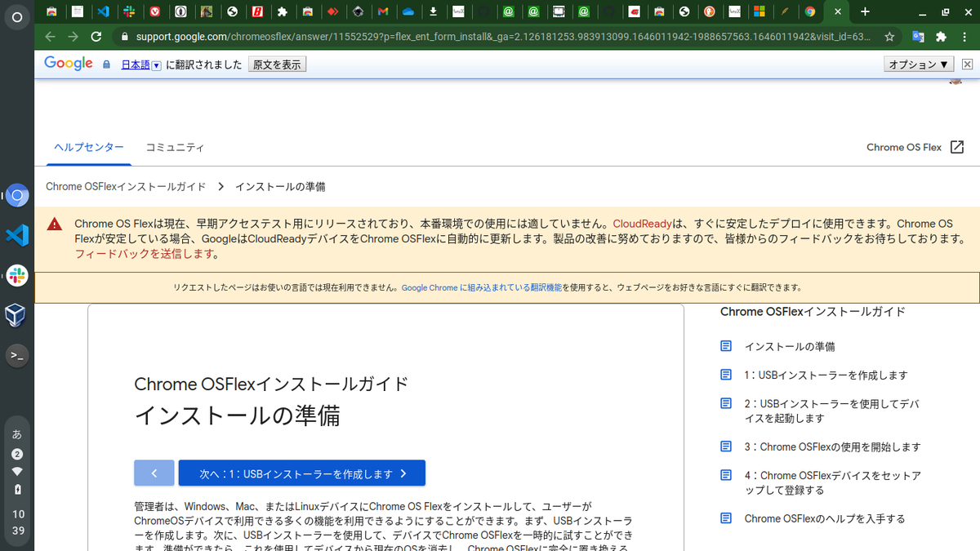The image size is (980, 551).
Task: Select the コミュニティ tab
Action: (x=175, y=148)
